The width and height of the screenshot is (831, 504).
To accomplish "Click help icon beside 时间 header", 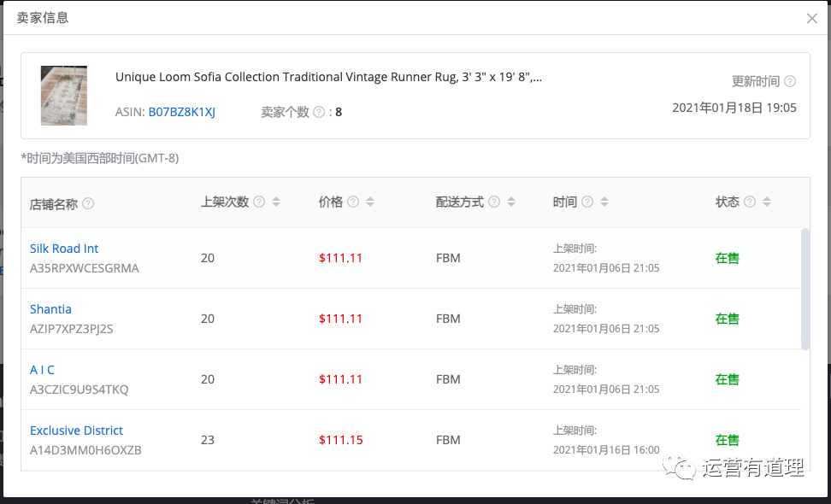I will pyautogui.click(x=587, y=202).
